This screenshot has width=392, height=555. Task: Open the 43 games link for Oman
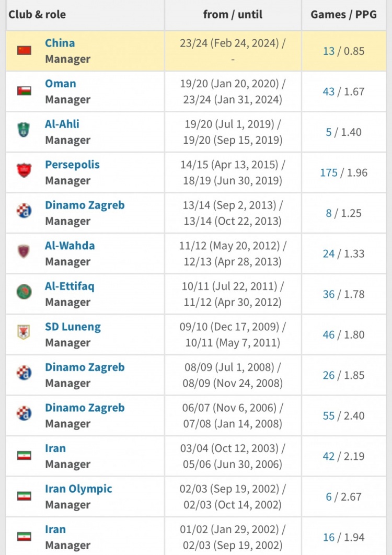click(329, 91)
